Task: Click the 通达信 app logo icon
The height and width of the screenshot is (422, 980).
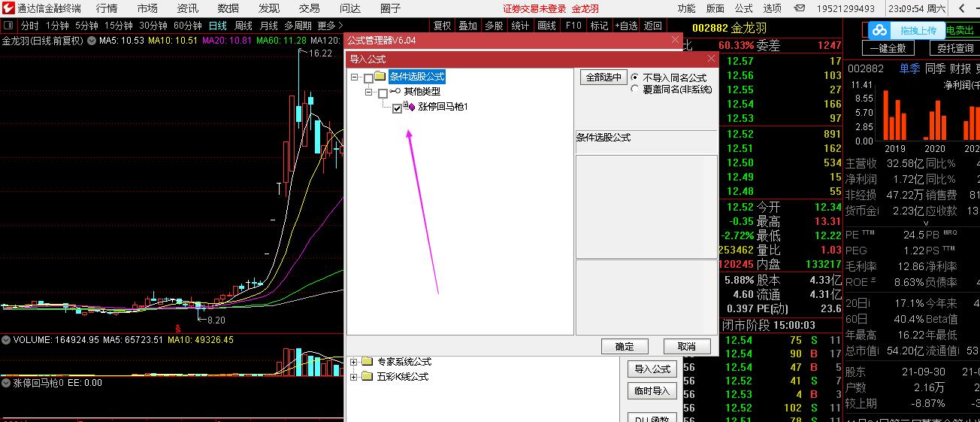Action: point(8,8)
